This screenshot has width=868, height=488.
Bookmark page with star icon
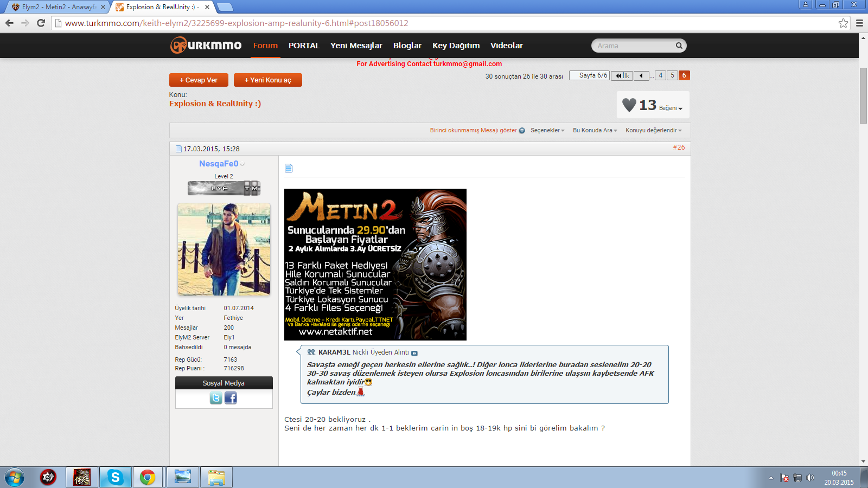(843, 23)
